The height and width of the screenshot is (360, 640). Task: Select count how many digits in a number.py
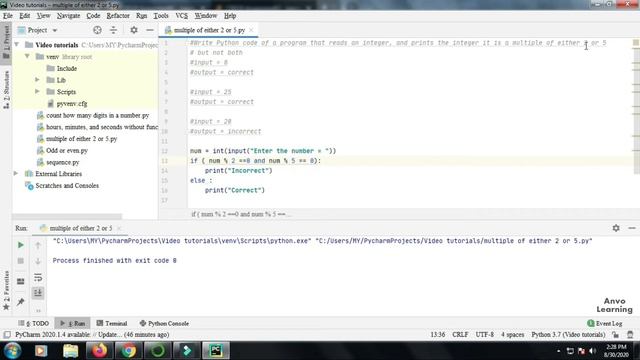[x=93, y=115]
